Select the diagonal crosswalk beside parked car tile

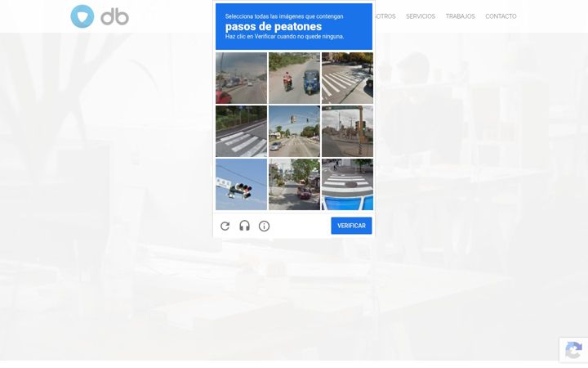click(347, 79)
